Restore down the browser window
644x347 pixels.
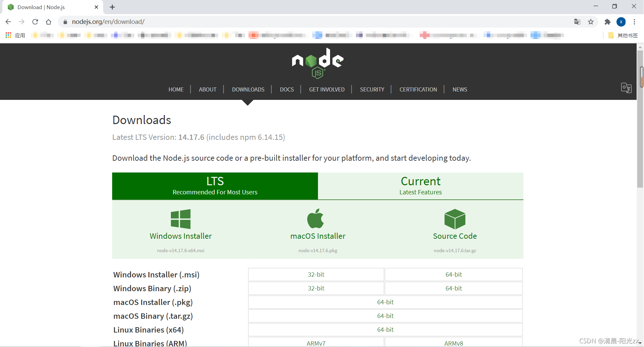(614, 6)
